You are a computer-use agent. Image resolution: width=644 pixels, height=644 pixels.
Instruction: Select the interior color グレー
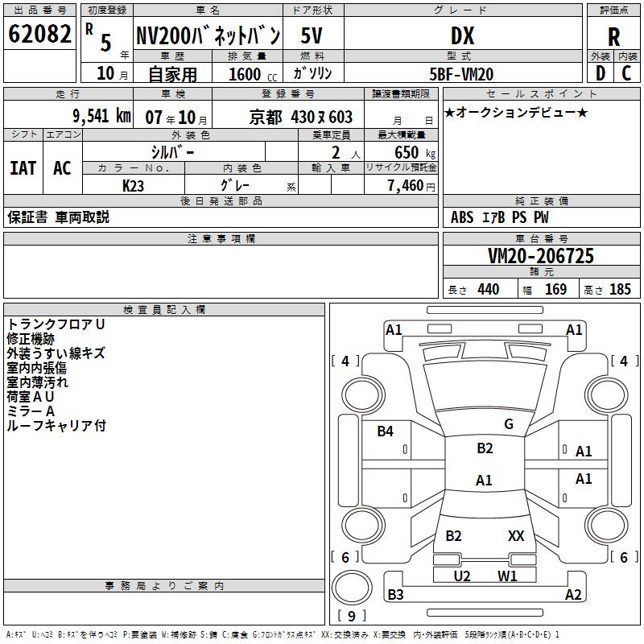[x=235, y=185]
